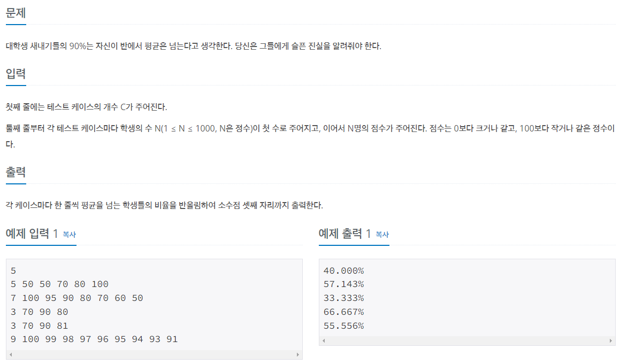Click the 출력 section heading
This screenshot has height=364, width=620.
coord(16,172)
